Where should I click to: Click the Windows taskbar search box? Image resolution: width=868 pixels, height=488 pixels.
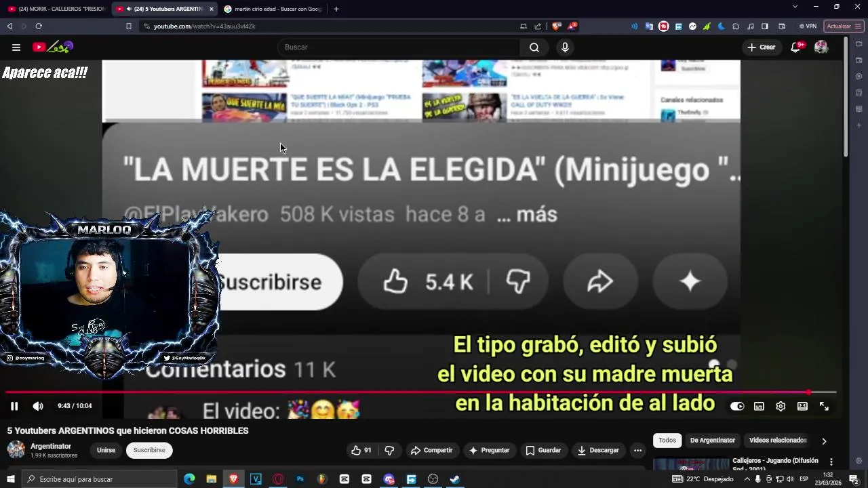tap(99, 479)
